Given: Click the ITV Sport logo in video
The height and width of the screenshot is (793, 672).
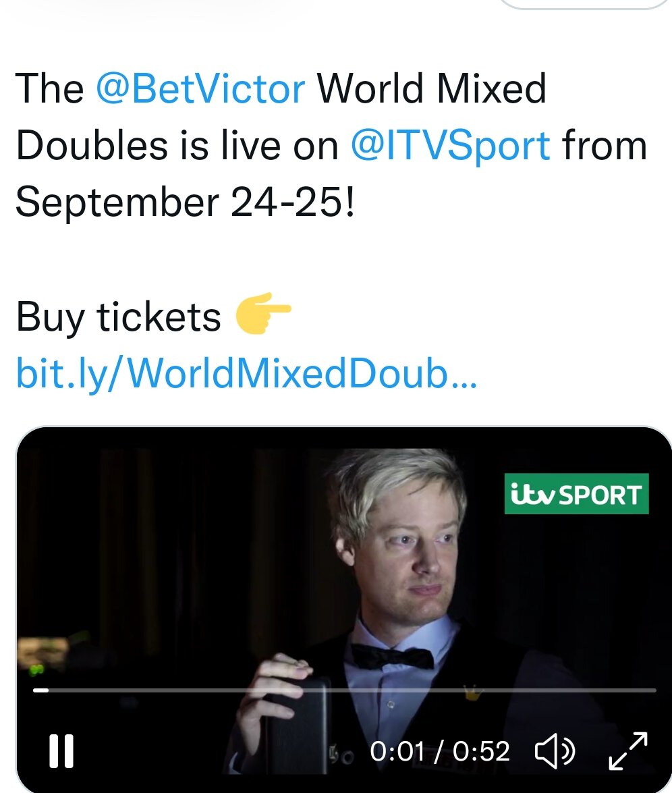Looking at the screenshot, I should click(576, 493).
